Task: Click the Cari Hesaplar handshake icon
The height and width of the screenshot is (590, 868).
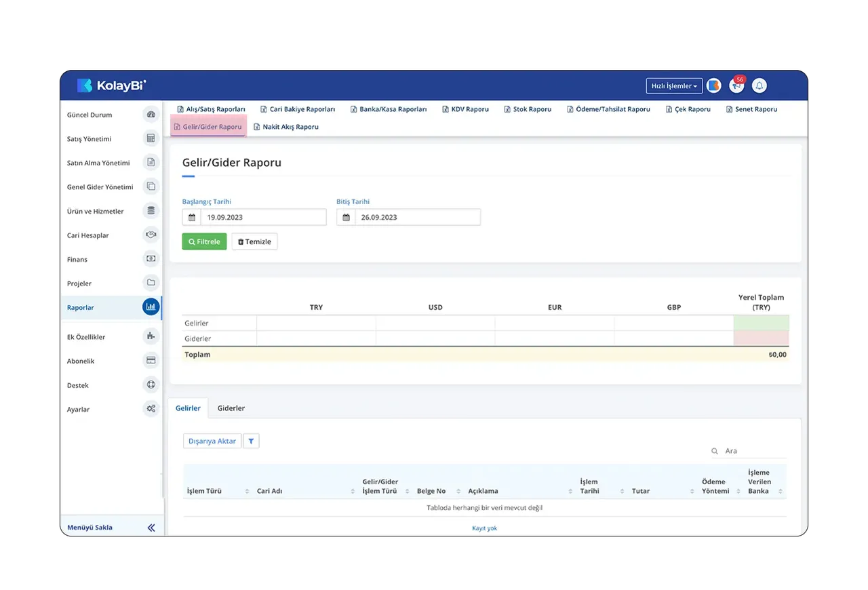Action: pyautogui.click(x=151, y=235)
